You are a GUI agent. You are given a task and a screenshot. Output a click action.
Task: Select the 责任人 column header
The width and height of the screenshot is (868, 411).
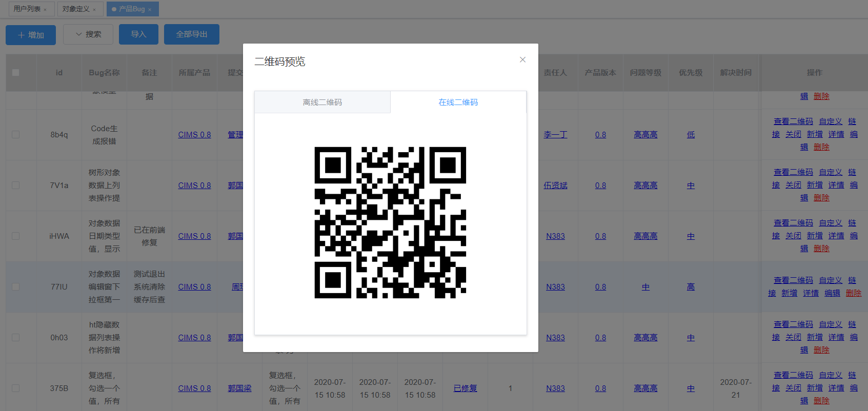click(555, 73)
